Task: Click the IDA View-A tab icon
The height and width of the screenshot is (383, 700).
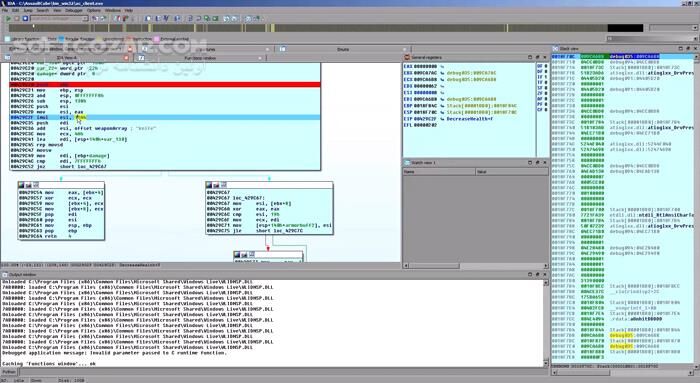Action: click(x=8, y=58)
